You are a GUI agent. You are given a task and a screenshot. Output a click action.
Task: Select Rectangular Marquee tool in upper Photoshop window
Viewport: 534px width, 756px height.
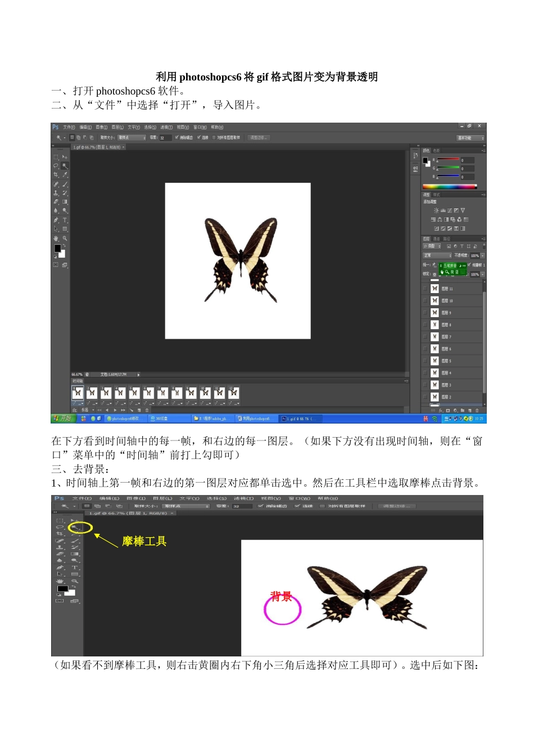coord(56,157)
